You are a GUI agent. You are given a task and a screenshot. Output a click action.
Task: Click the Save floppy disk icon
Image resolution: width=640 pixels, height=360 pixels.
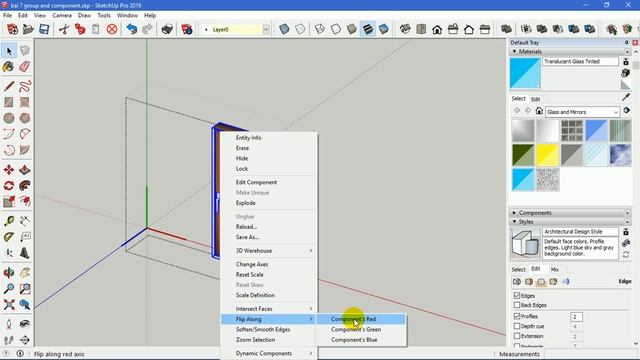click(x=44, y=29)
